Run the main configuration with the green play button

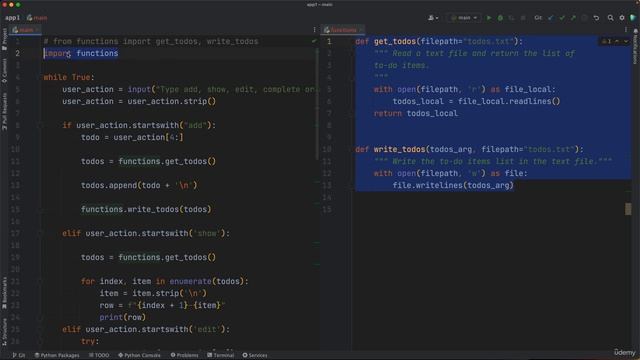pyautogui.click(x=489, y=18)
